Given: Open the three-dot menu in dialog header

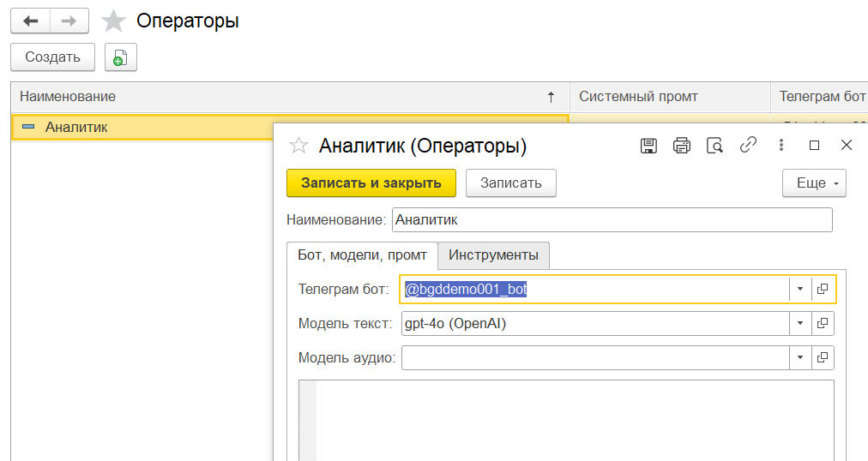Looking at the screenshot, I should pyautogui.click(x=781, y=146).
